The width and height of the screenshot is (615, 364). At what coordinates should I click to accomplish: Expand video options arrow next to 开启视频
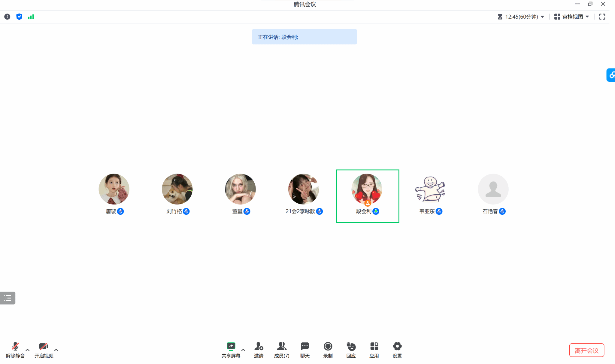56,350
